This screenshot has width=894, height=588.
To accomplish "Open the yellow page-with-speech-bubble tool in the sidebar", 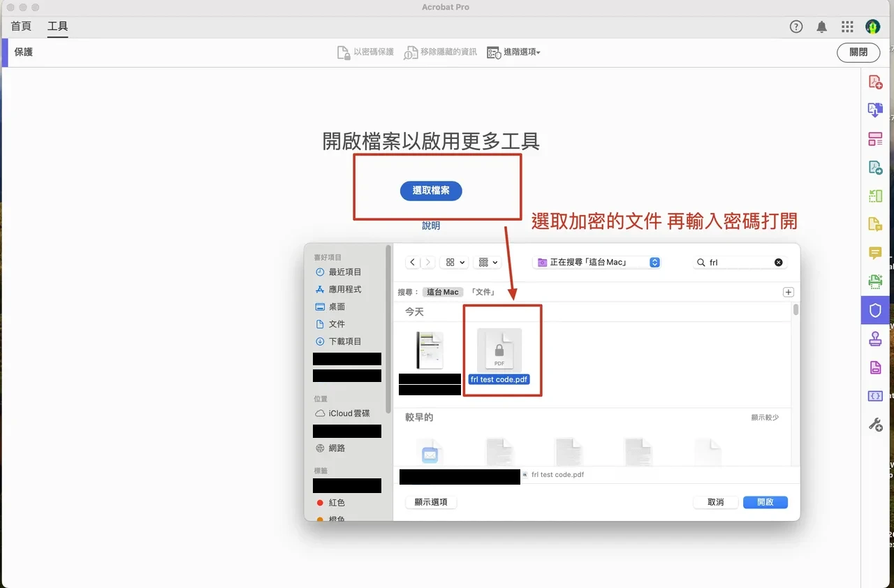I will tap(875, 224).
